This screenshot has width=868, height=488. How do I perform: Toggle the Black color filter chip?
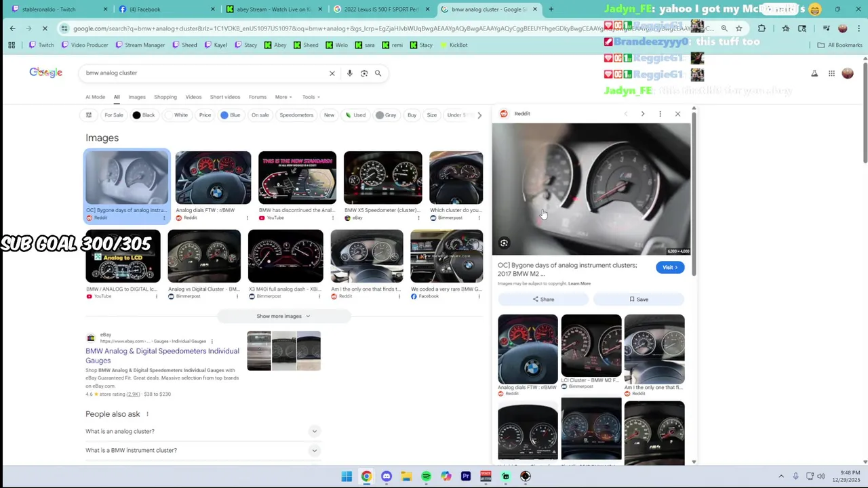coord(144,115)
